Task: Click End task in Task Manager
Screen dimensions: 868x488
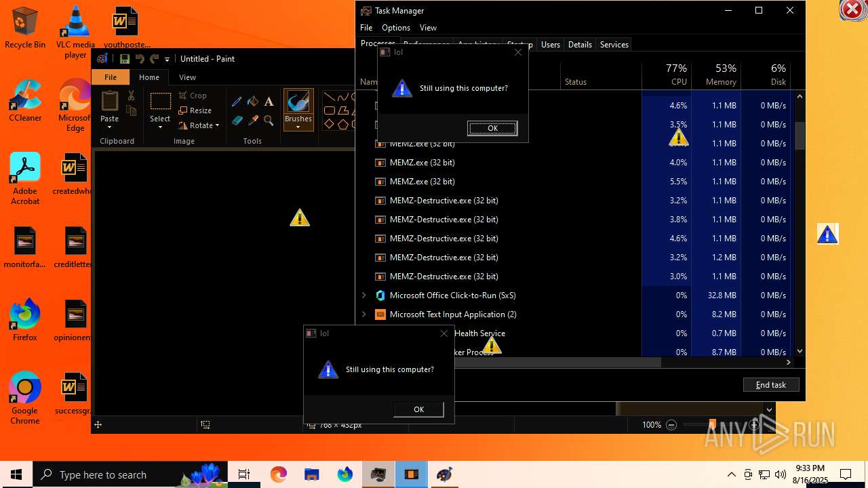Action: point(771,385)
